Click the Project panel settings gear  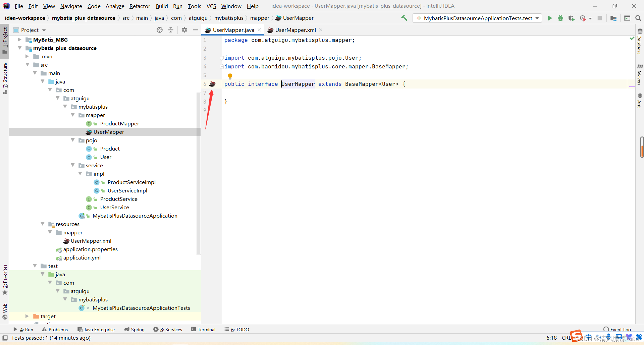pos(184,30)
